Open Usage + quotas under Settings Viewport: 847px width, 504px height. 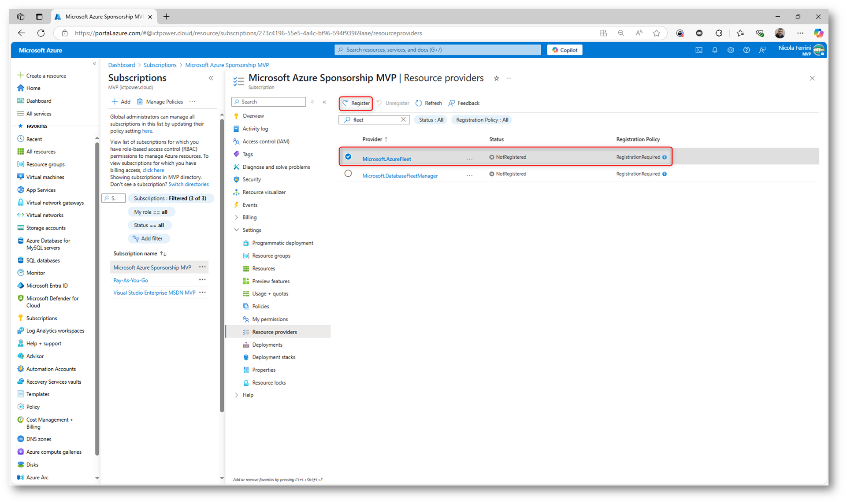coord(270,294)
